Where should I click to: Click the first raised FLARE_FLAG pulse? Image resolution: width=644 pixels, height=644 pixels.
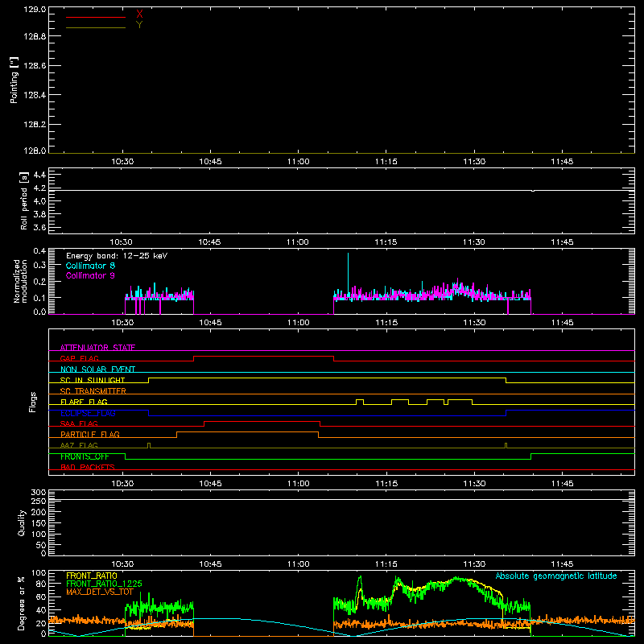tap(360, 401)
